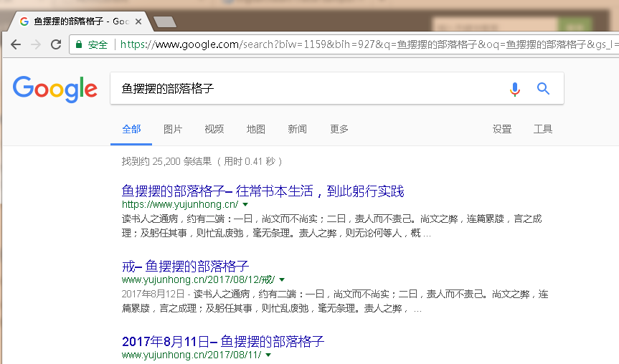Click the green secure padlock icon
Screen dimensions: 619x364
pos(79,44)
